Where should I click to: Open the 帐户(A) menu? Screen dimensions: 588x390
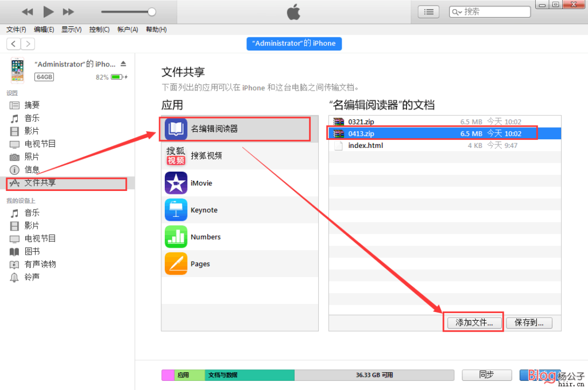[x=127, y=30]
